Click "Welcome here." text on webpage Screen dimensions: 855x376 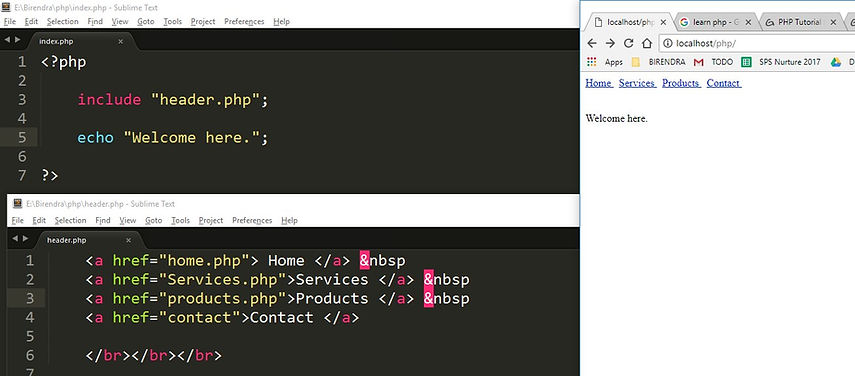617,118
